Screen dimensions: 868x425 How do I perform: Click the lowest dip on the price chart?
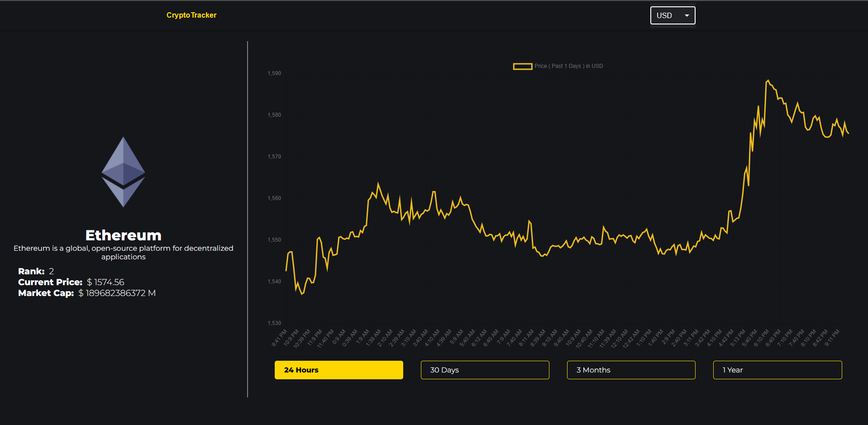coord(301,295)
